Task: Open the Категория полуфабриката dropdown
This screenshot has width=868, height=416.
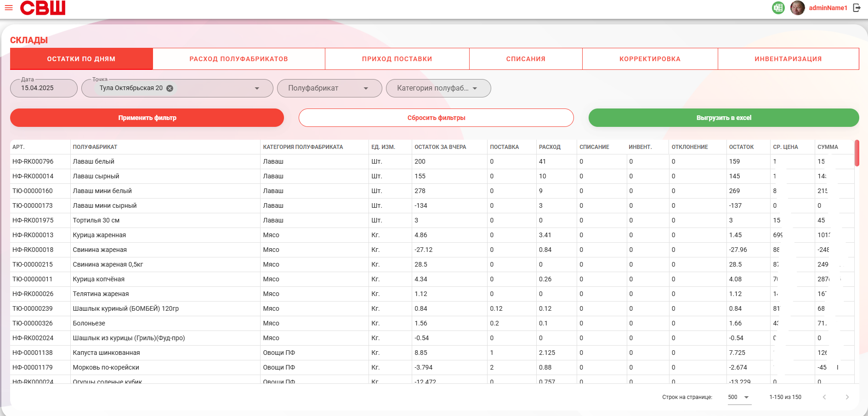Action: [438, 88]
